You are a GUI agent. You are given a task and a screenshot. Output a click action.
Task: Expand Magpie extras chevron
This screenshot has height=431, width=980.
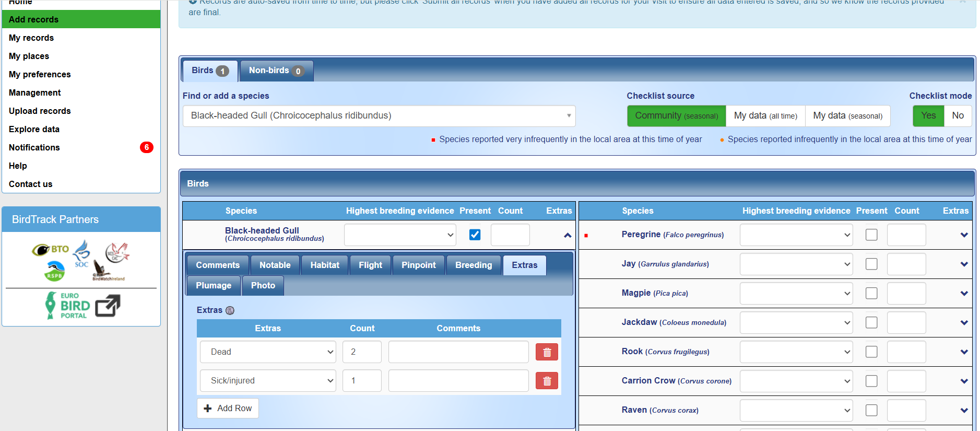[x=964, y=294]
